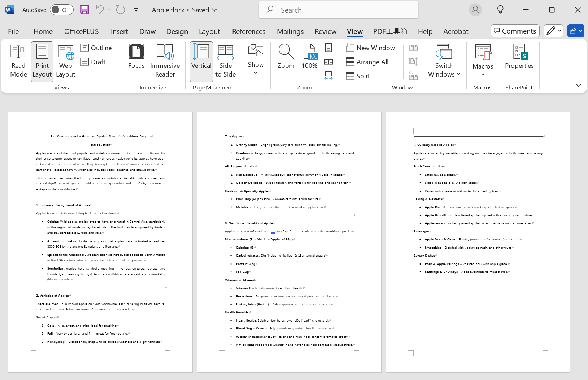Screen dimensions: 588x380
Task: Click the Search box in title bar
Action: point(339,10)
